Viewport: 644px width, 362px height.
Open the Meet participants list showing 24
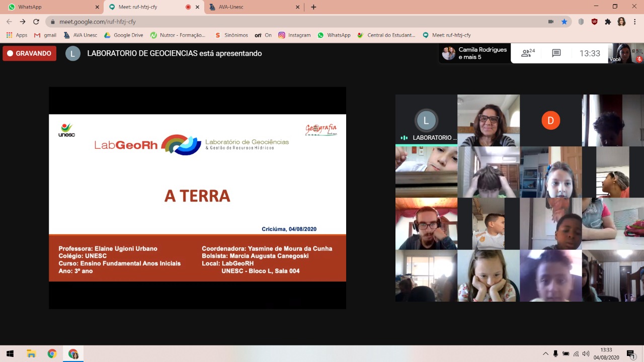528,53
